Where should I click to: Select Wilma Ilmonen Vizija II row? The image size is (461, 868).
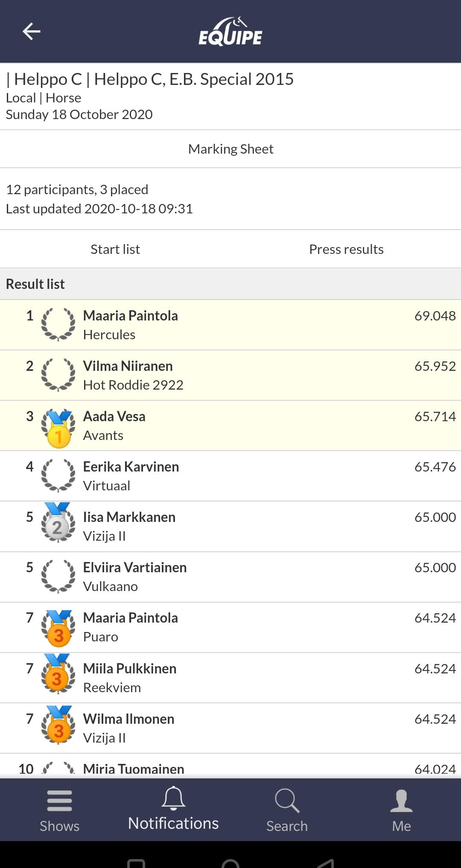230,728
